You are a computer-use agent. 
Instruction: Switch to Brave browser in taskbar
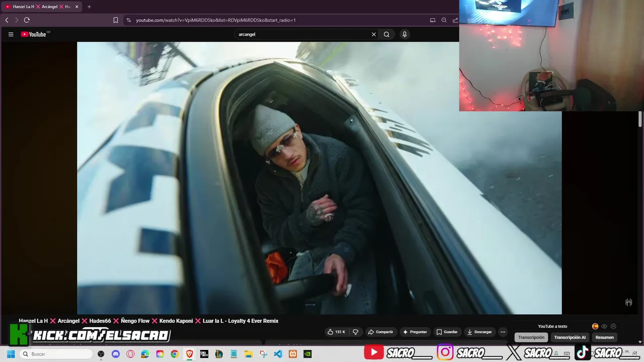189,354
